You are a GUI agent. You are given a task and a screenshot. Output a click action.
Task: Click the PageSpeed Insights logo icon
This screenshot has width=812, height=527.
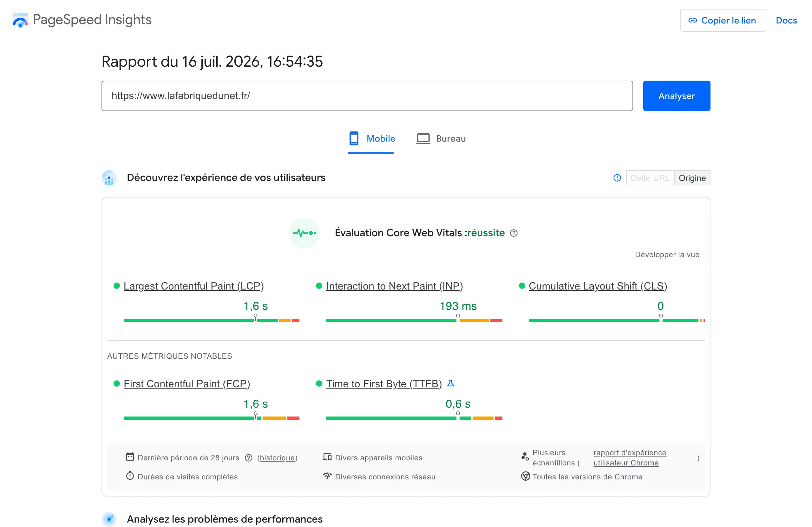coord(20,20)
